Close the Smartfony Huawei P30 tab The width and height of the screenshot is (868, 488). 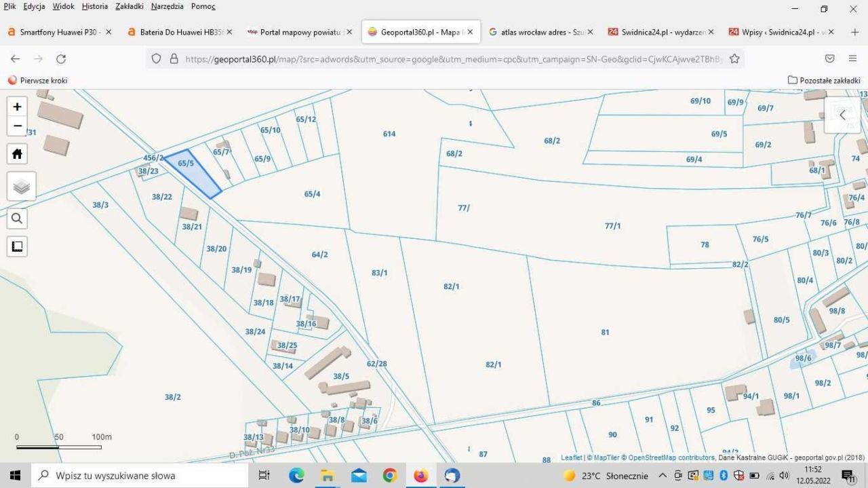pyautogui.click(x=108, y=32)
